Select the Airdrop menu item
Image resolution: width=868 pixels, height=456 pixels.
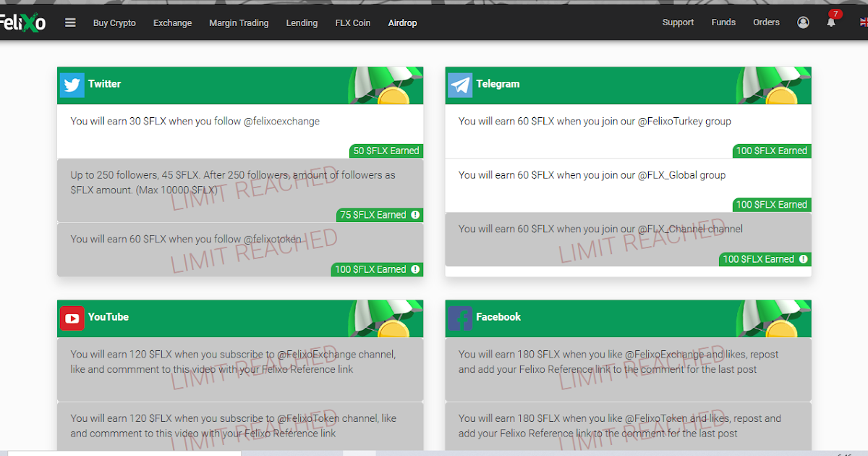click(x=402, y=23)
